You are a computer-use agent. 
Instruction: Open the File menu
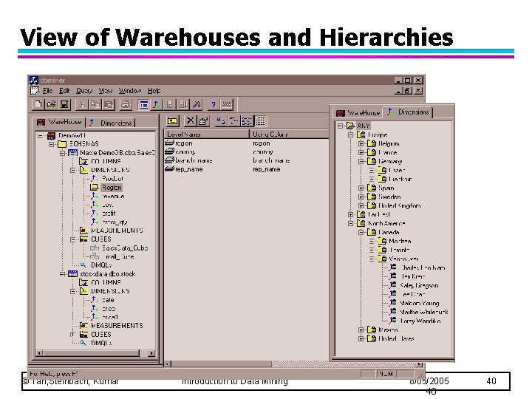click(47, 91)
